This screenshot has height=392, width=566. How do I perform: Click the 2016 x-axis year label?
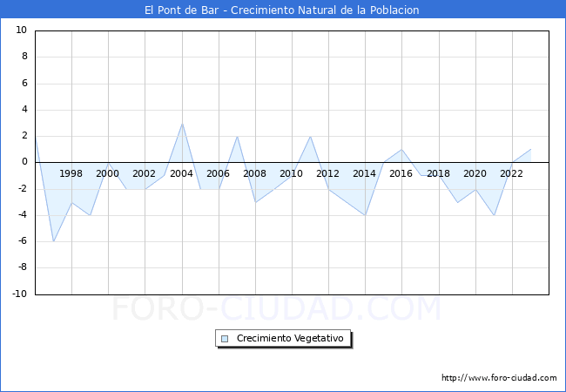401,173
